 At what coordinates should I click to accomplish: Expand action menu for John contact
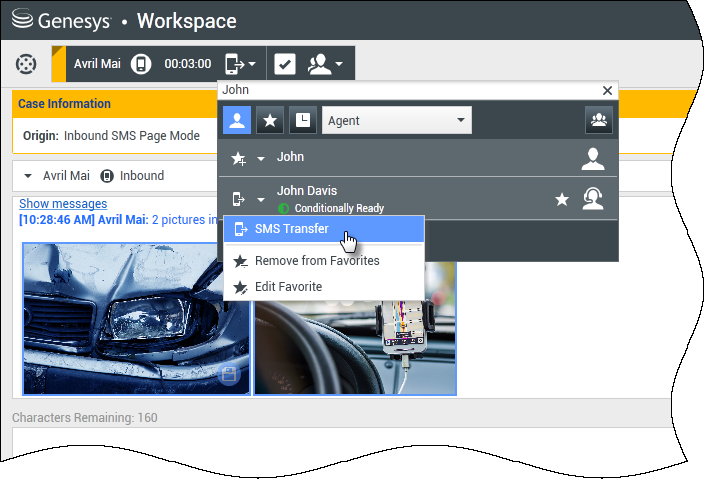pyautogui.click(x=261, y=158)
